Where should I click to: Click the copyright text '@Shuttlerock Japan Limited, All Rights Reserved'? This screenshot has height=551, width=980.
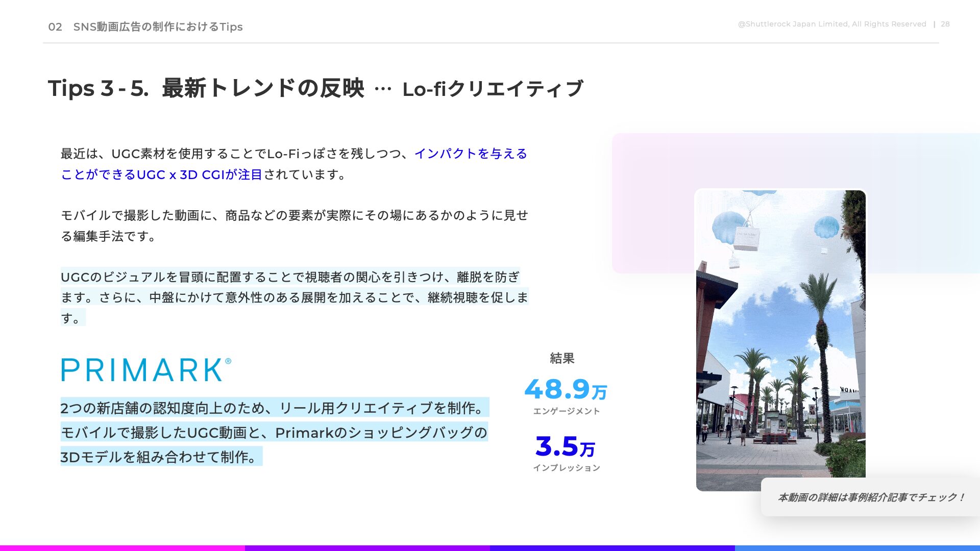[832, 24]
